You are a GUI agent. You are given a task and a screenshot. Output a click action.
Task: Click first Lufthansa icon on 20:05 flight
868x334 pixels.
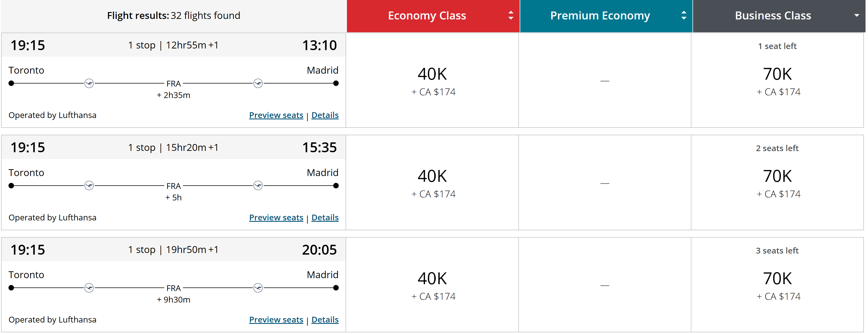coord(89,288)
